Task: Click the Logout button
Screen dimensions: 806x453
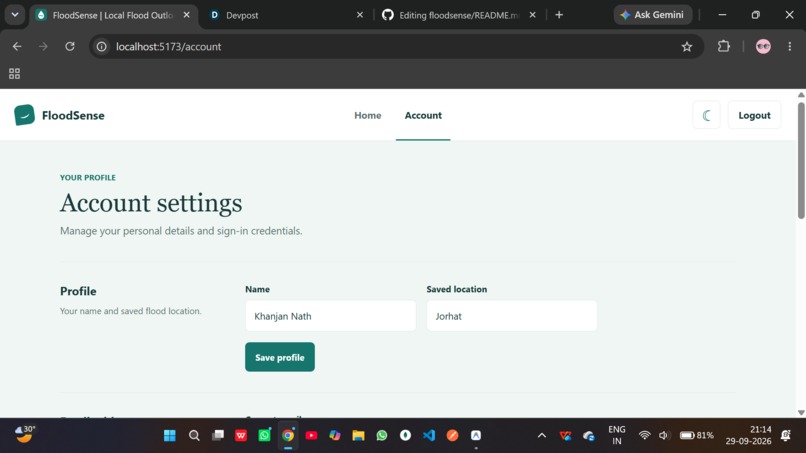Action: (754, 115)
